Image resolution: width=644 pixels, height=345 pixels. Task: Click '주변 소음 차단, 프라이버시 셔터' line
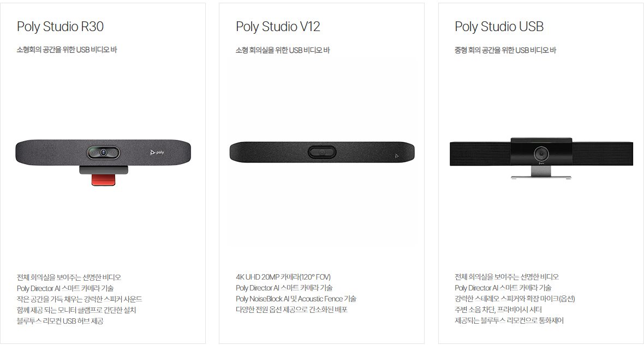coord(498,310)
